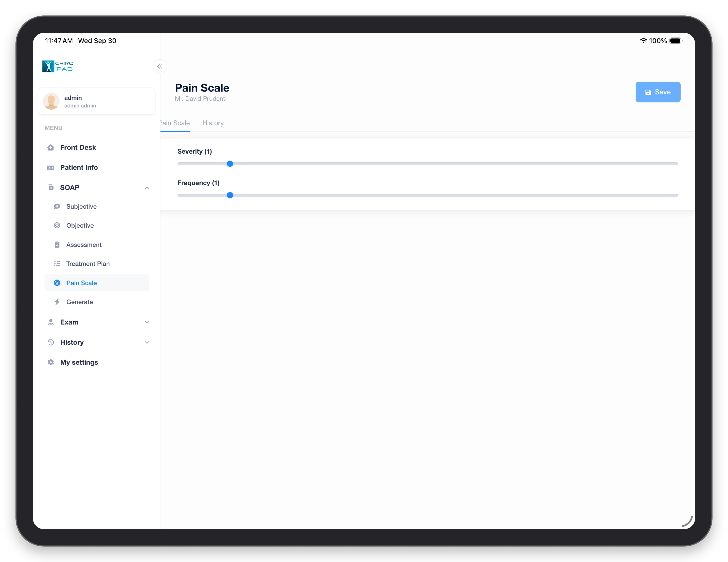
Task: Save the pain scale entry
Action: coord(658,92)
